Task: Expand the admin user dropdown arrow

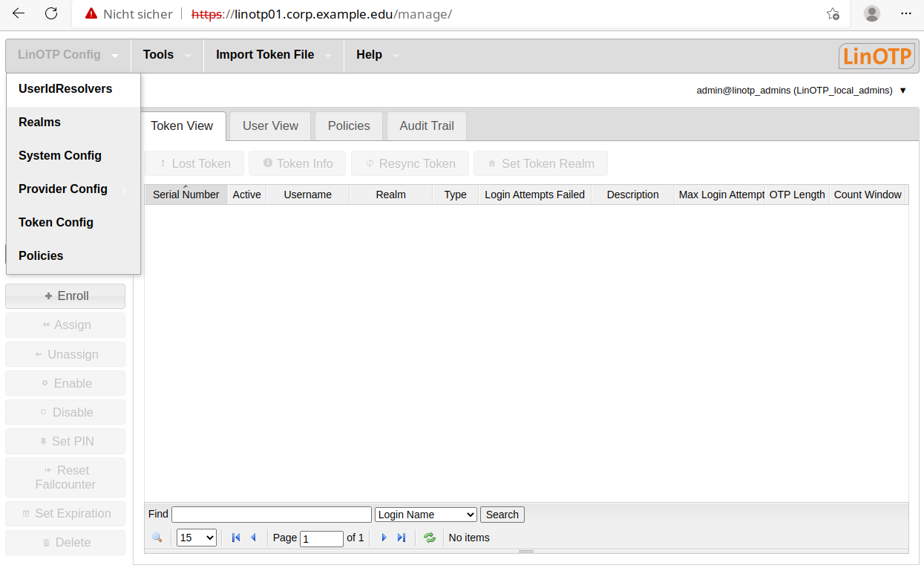Action: pyautogui.click(x=903, y=91)
